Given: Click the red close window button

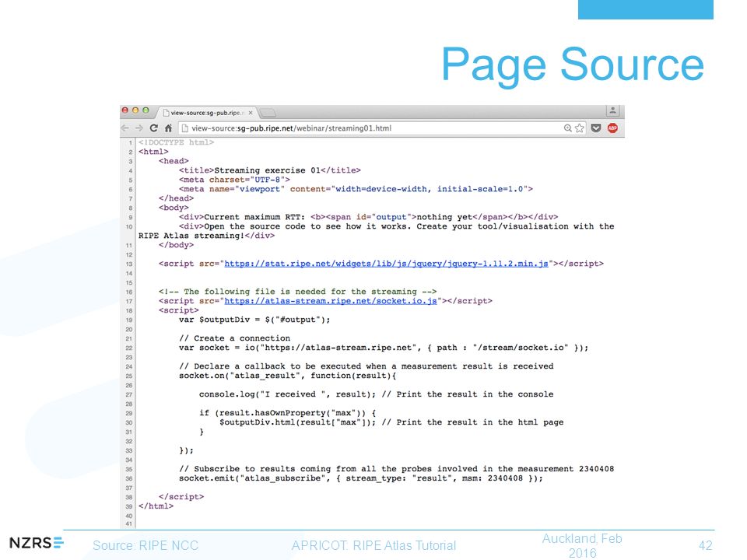Looking at the screenshot, I should (x=124, y=110).
